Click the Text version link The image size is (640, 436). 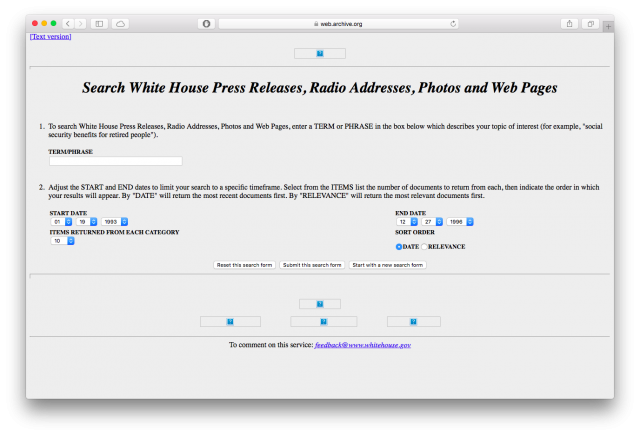[50, 37]
